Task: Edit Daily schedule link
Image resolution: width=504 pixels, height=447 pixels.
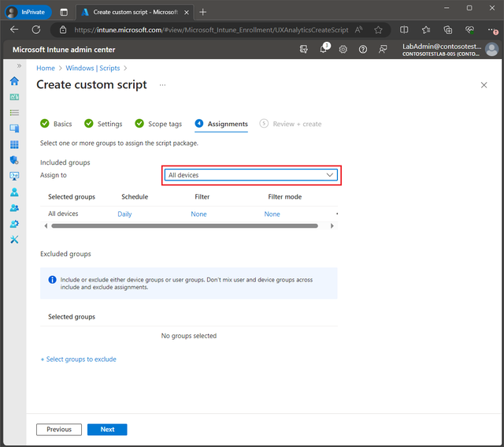Action: point(124,214)
